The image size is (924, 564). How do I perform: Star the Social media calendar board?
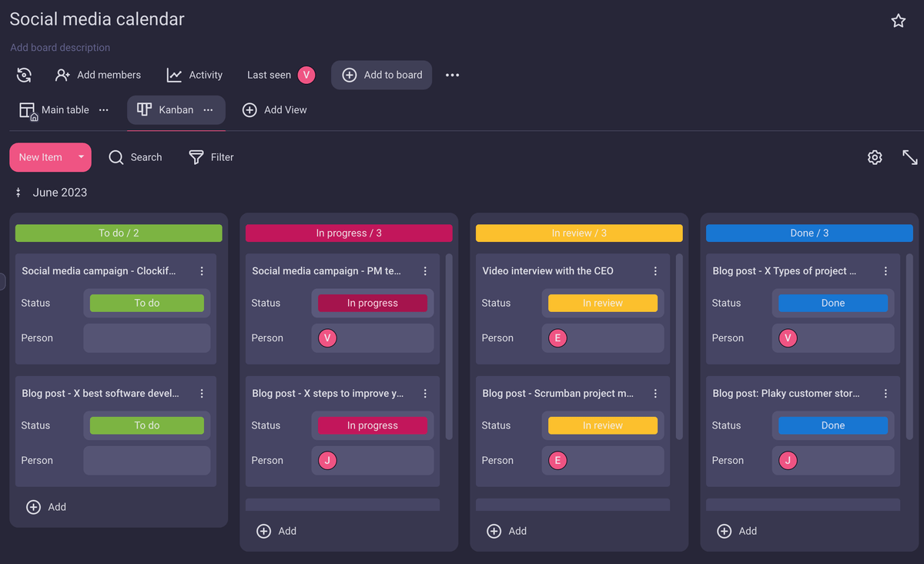pyautogui.click(x=898, y=21)
